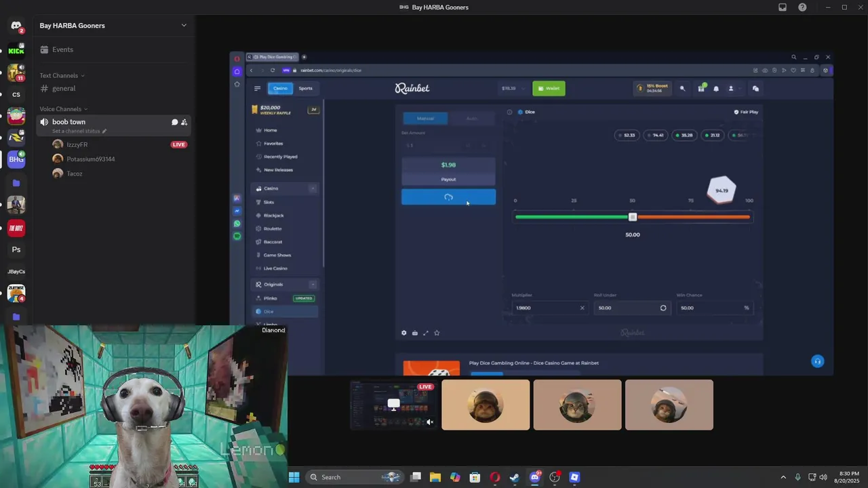Image resolution: width=868 pixels, height=488 pixels.
Task: Expand dice game to fullscreen icon
Action: click(426, 333)
